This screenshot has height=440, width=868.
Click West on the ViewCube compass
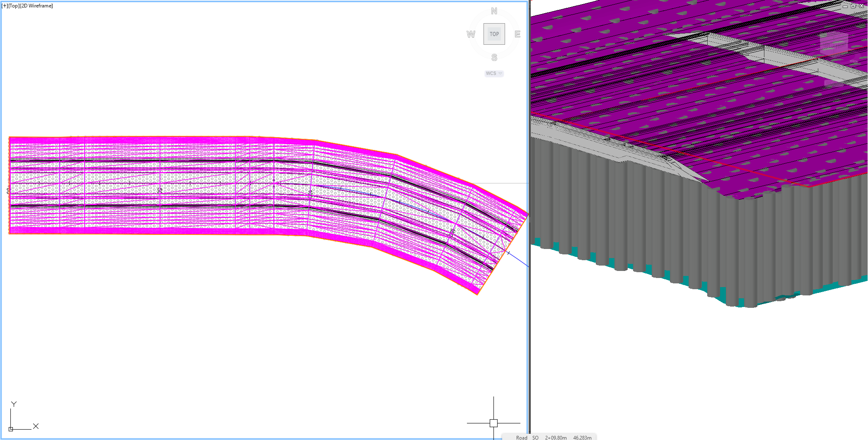pyautogui.click(x=470, y=34)
